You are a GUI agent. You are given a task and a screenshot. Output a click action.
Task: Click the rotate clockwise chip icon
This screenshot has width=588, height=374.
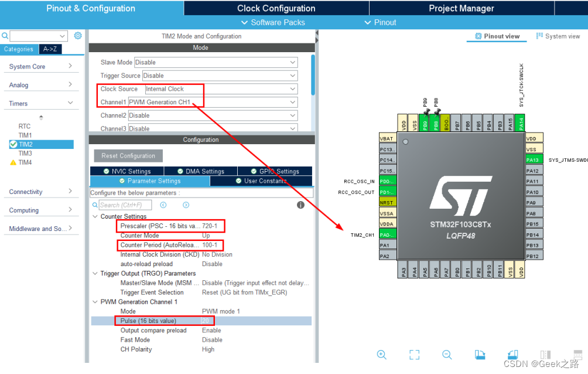click(x=480, y=355)
